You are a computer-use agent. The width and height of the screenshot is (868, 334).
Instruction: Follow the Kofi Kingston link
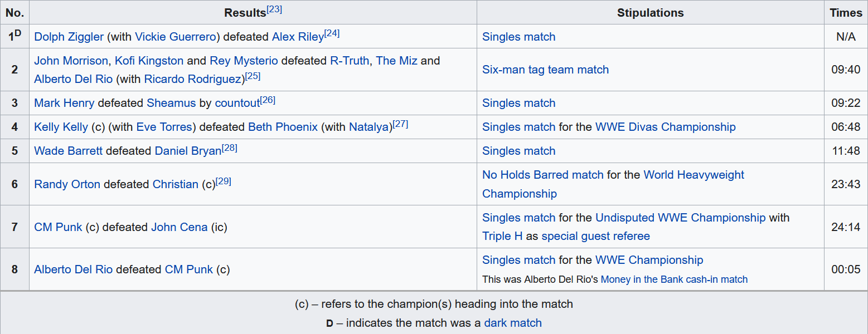(149, 60)
